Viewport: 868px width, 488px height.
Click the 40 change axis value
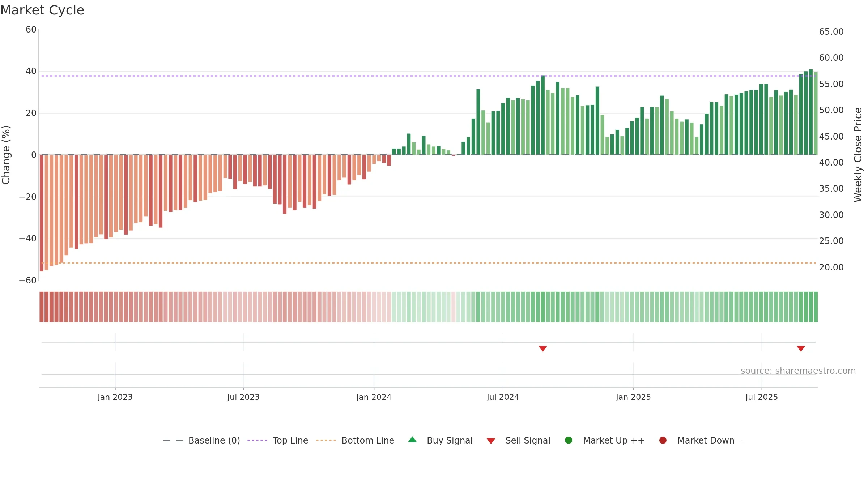(x=31, y=71)
